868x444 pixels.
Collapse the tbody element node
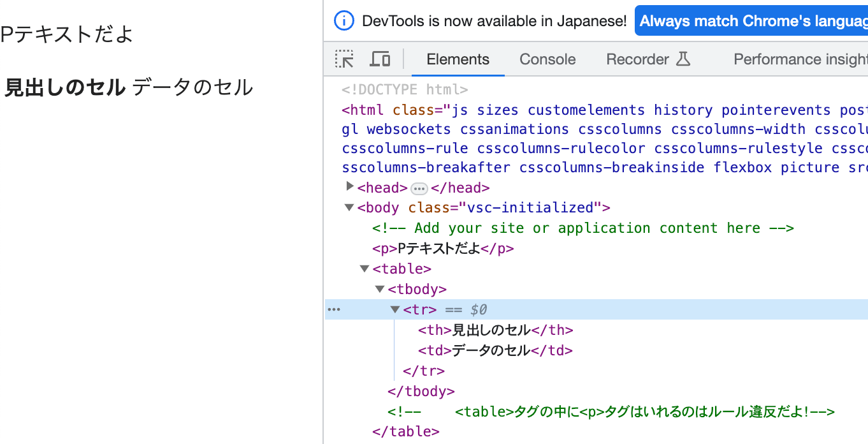[x=380, y=289]
